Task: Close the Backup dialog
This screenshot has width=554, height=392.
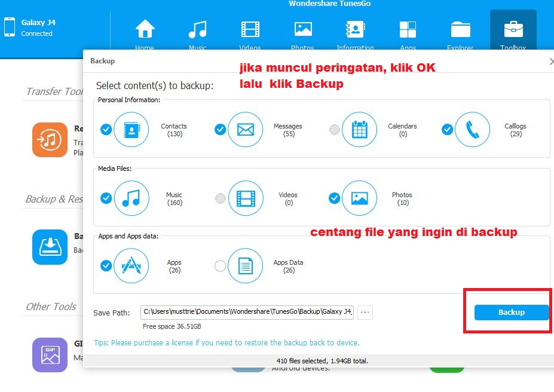Action: (x=551, y=62)
